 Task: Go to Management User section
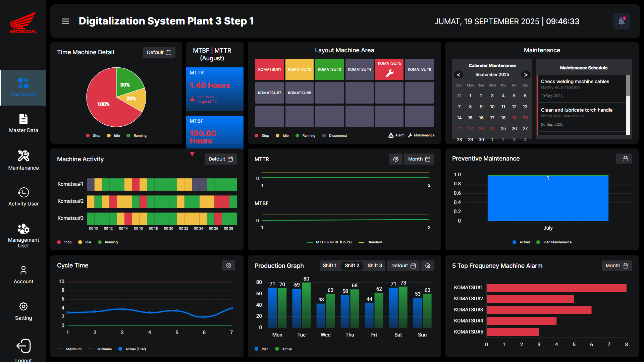[x=23, y=235]
